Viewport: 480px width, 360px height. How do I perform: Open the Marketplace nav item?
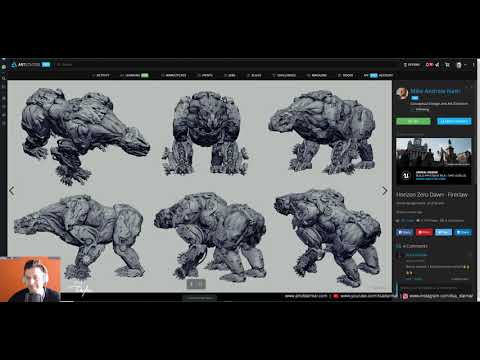pos(174,75)
